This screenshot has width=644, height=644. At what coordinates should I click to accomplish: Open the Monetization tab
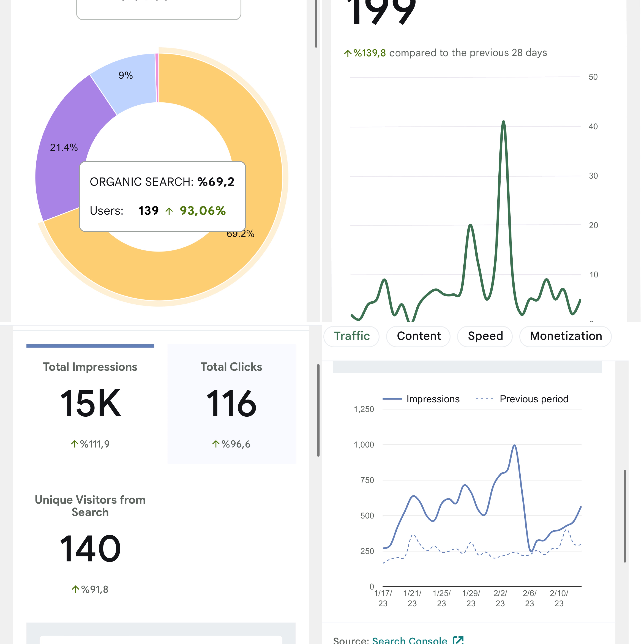pyautogui.click(x=566, y=336)
